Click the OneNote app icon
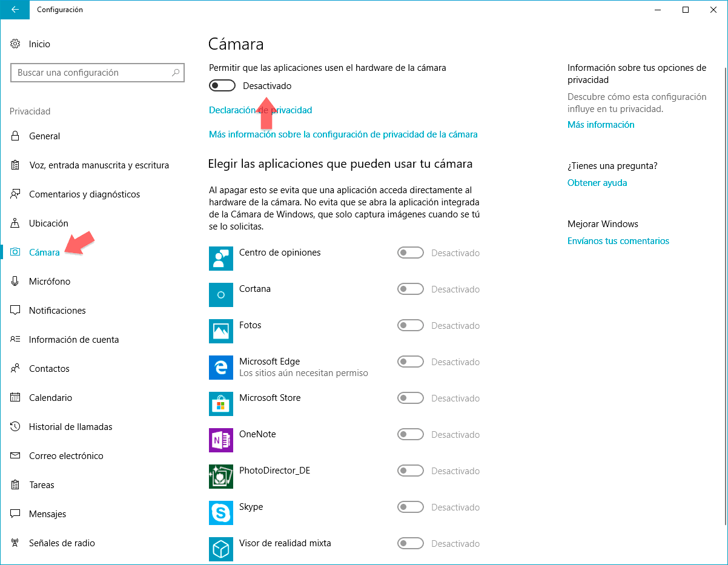 [x=221, y=440]
